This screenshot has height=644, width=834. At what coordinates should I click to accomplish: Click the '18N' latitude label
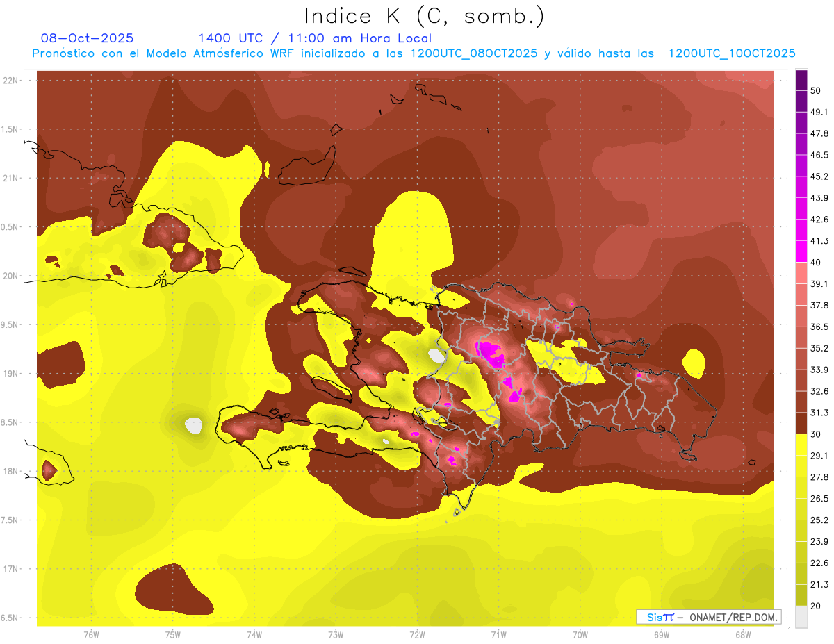tap(11, 472)
